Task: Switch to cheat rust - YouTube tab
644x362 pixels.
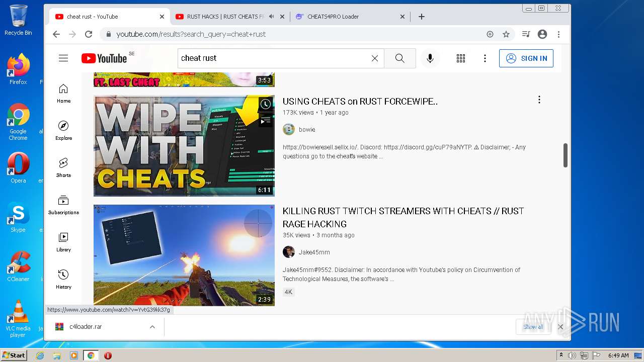Action: tap(110, 17)
